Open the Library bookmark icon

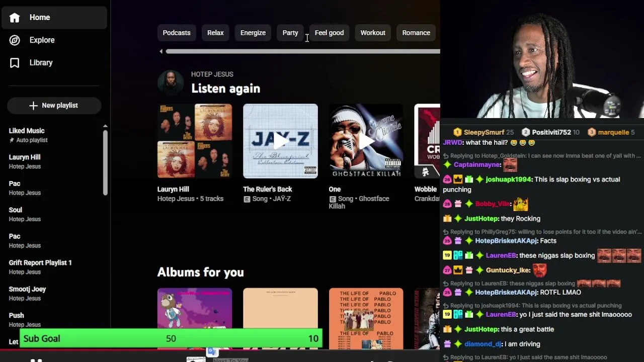[x=15, y=63]
